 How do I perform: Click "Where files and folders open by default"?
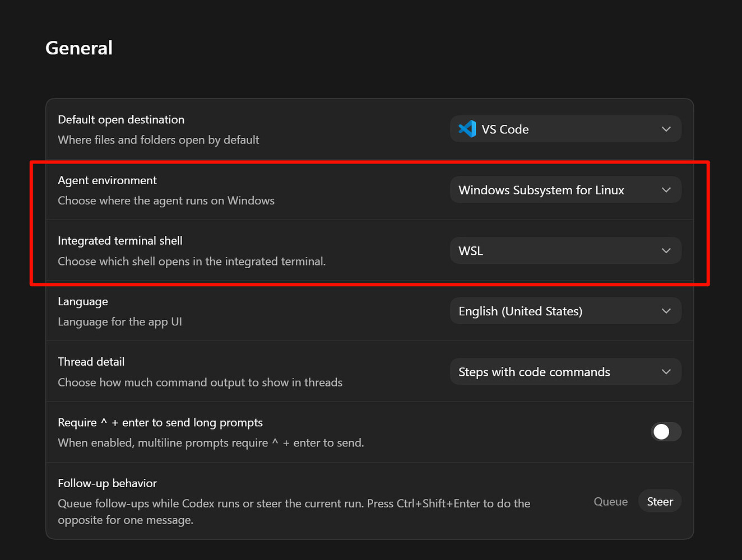(159, 140)
